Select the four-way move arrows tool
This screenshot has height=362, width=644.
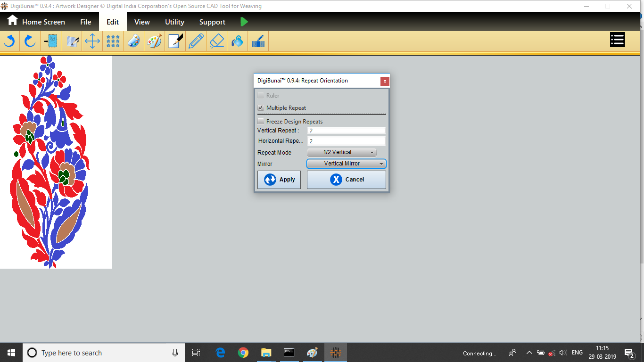pos(92,41)
